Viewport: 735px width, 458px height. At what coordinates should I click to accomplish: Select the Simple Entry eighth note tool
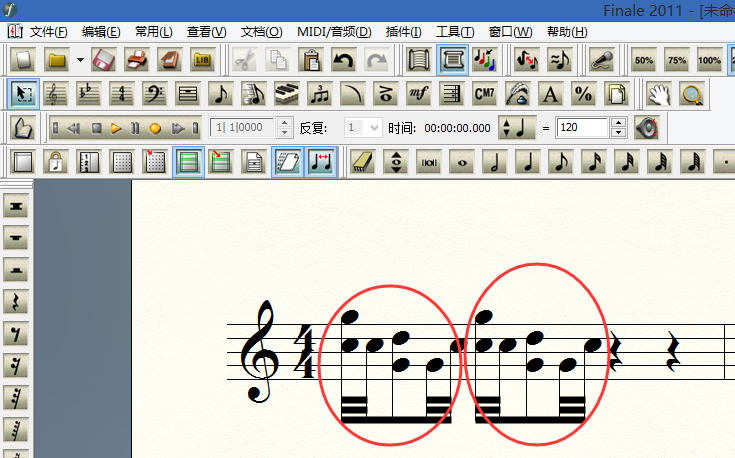coord(220,94)
